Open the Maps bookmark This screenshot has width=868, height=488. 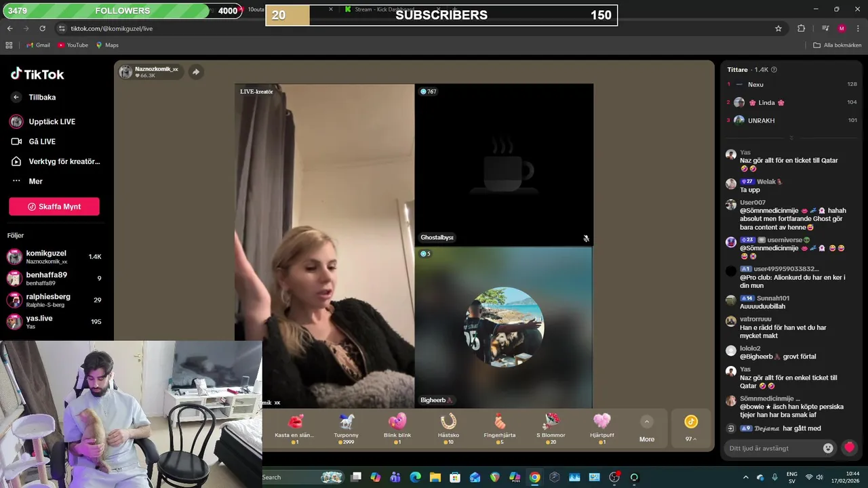point(107,45)
